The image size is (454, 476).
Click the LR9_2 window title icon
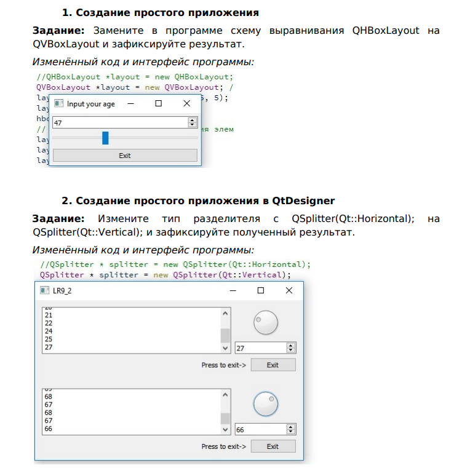click(45, 290)
